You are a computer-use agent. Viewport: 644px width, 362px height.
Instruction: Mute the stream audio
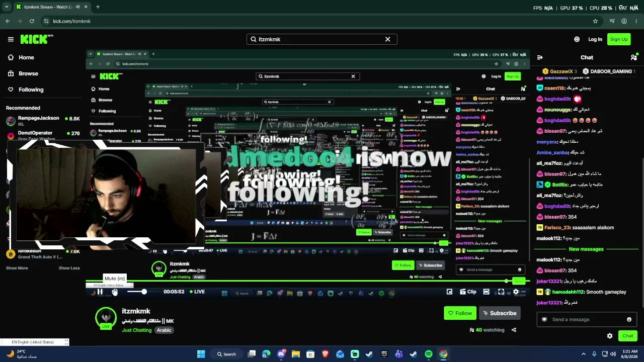115,292
